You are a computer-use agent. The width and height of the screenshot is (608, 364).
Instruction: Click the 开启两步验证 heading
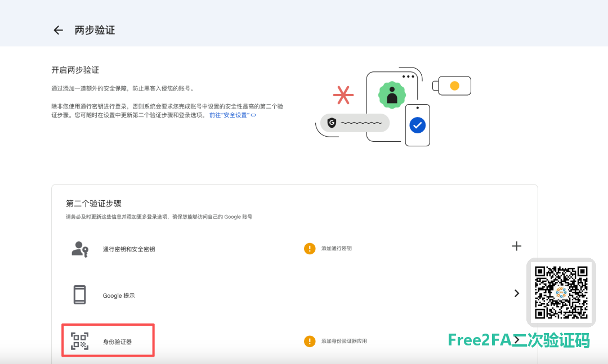pyautogui.click(x=75, y=70)
